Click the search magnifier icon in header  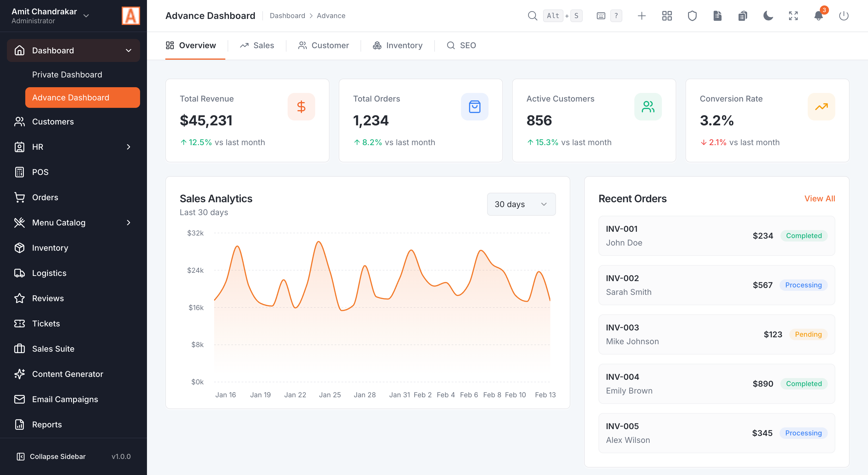point(532,16)
